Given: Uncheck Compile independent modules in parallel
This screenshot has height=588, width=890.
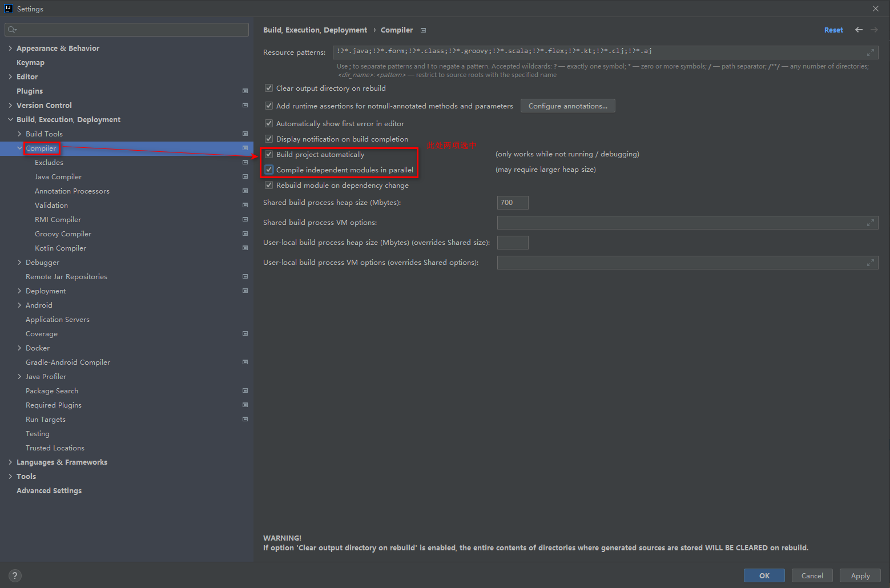Looking at the screenshot, I should [269, 170].
